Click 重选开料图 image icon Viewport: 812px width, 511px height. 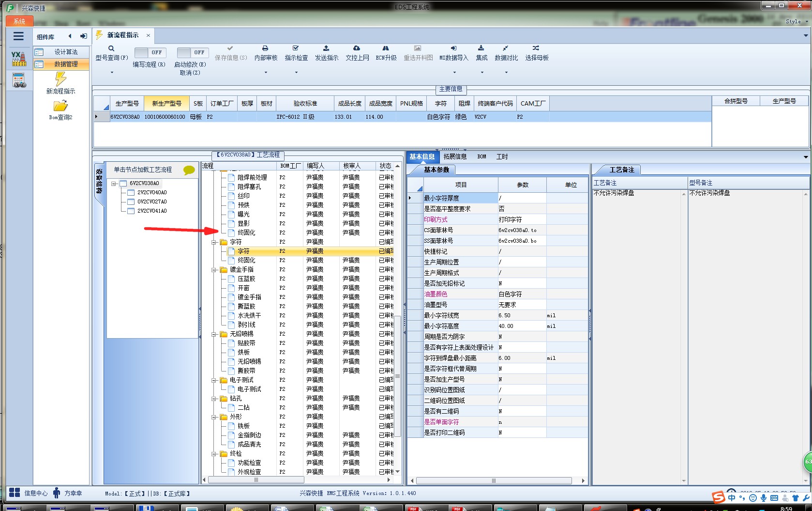(418, 48)
